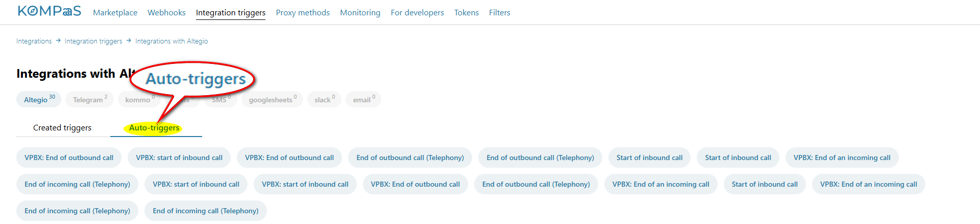Open the Marketplace menu item
The width and height of the screenshot is (980, 224).
pyautogui.click(x=115, y=12)
